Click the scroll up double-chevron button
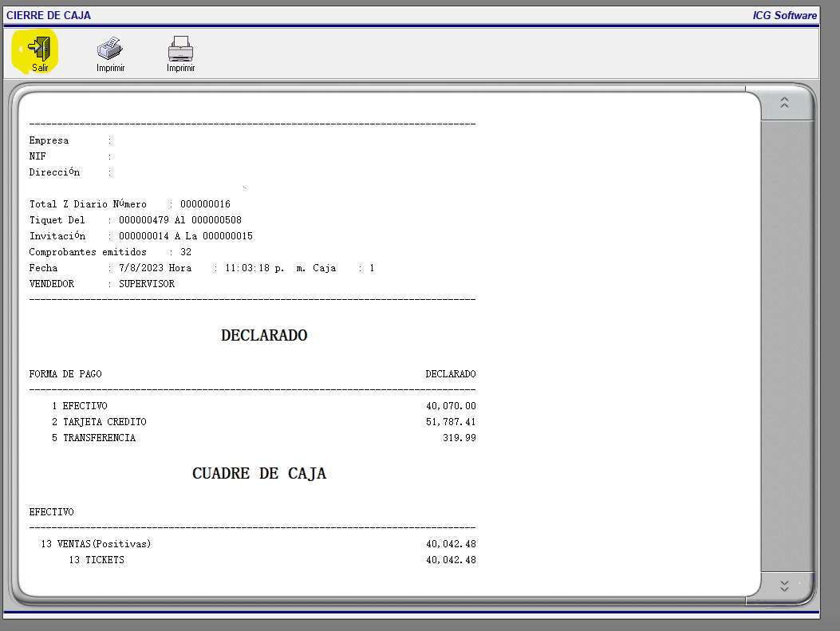Image resolution: width=840 pixels, height=631 pixels. coord(784,102)
